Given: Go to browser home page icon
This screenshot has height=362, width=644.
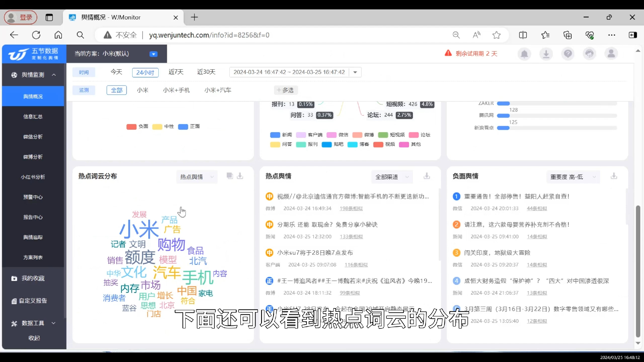Looking at the screenshot, I should point(58,35).
